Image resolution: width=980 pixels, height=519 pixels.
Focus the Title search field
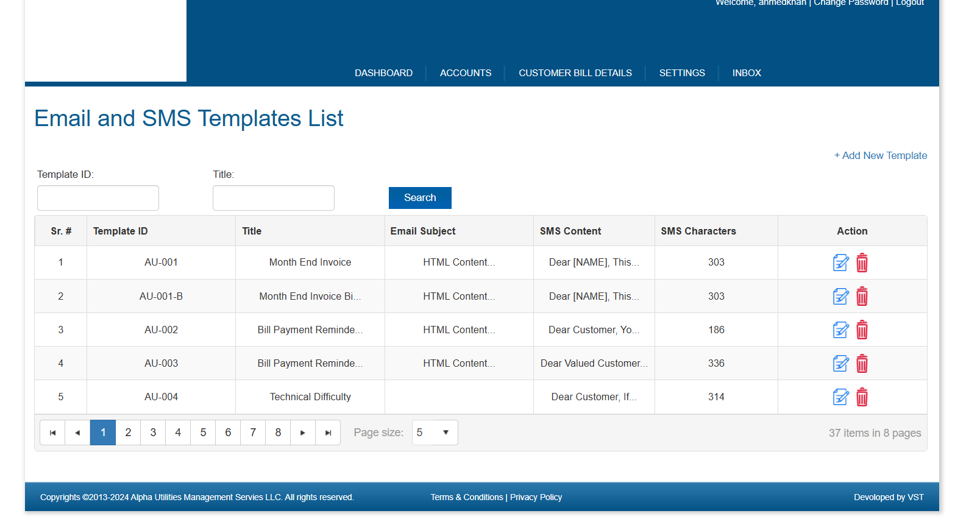pyautogui.click(x=274, y=198)
